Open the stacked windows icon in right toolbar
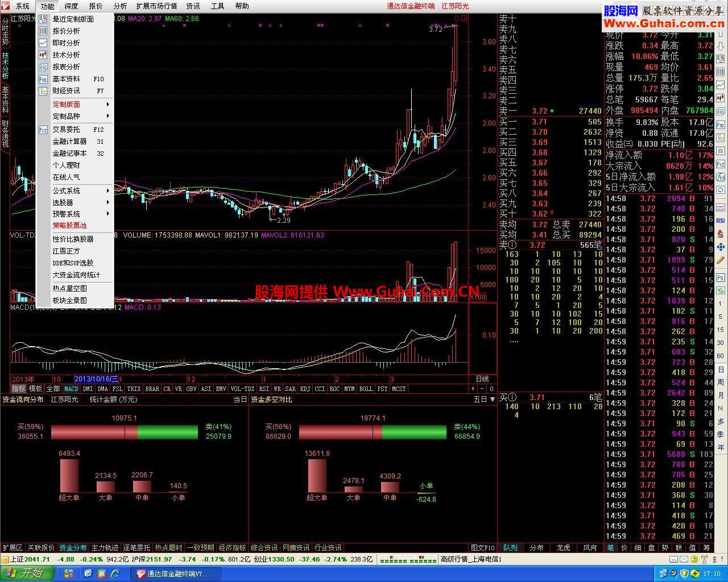The image size is (728, 582). coord(721,111)
